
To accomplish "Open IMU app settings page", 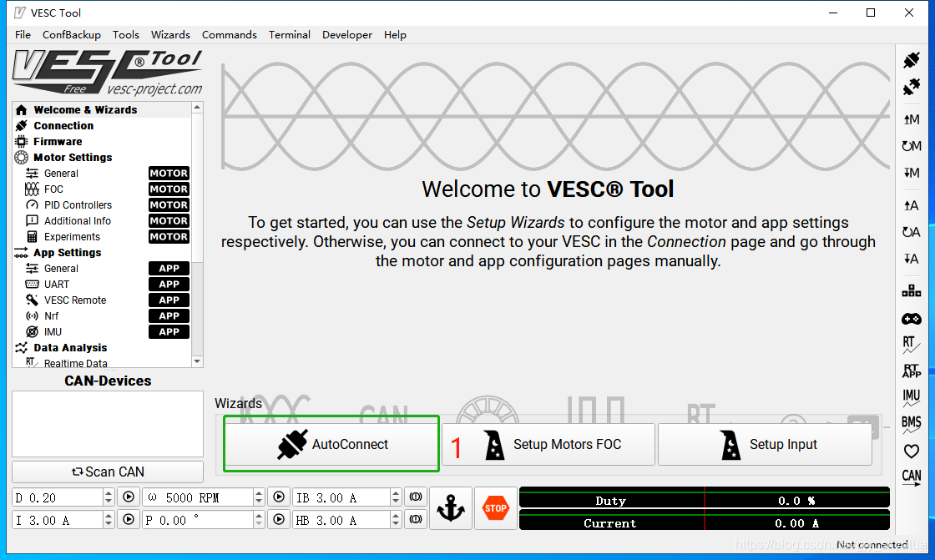I will [x=102, y=332].
